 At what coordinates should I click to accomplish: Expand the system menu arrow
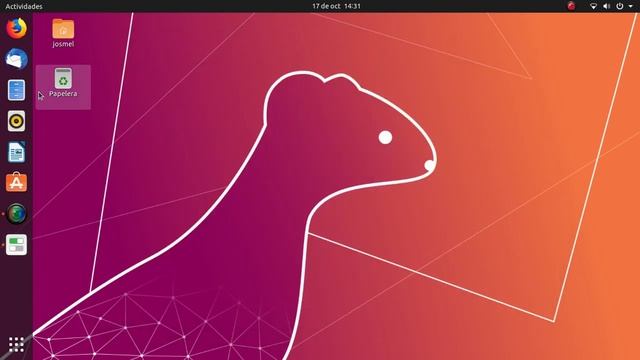631,6
